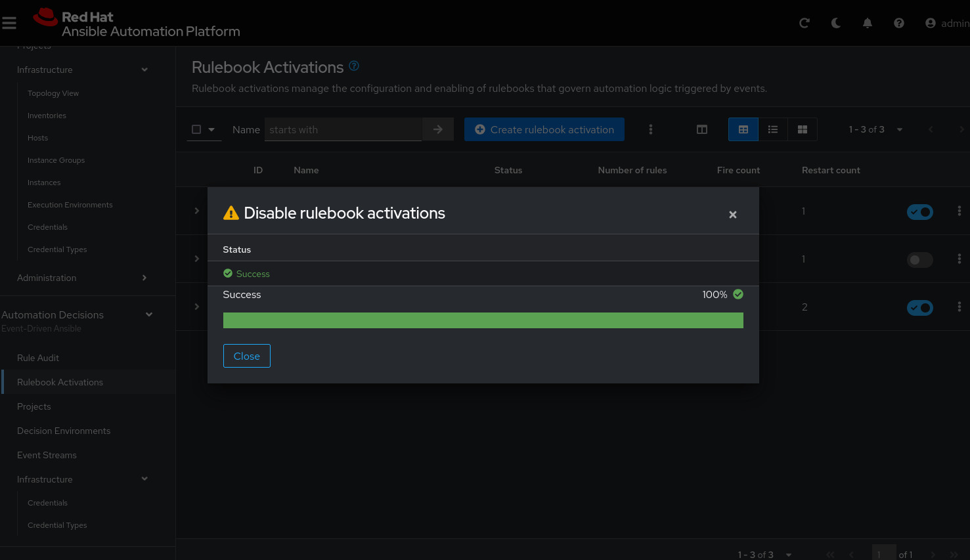Open bulk select dropdown caret
This screenshot has height=560, width=970.
coord(211,129)
